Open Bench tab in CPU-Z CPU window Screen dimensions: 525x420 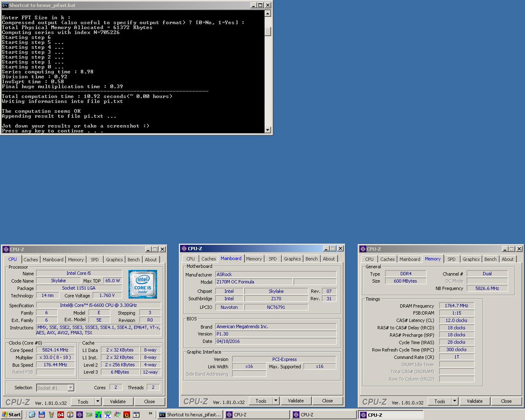click(x=134, y=260)
